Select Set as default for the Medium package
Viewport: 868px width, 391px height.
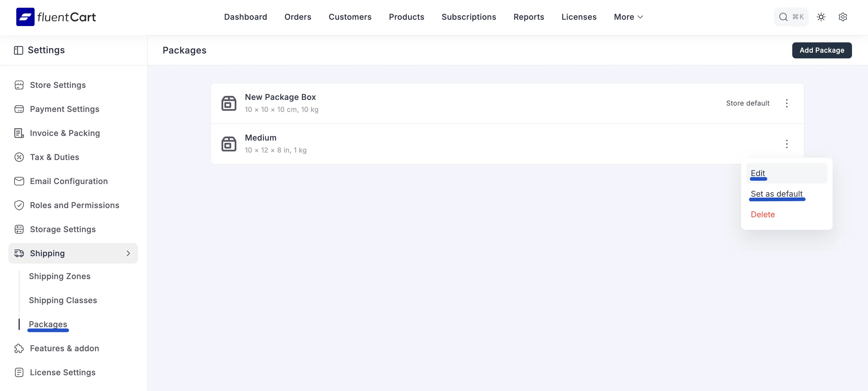pyautogui.click(x=777, y=194)
